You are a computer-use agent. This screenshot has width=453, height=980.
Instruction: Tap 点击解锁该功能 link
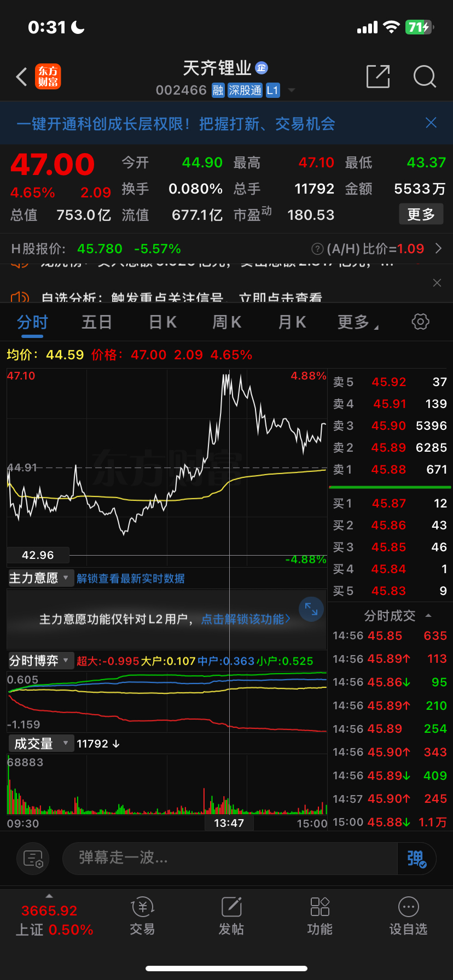click(x=246, y=619)
